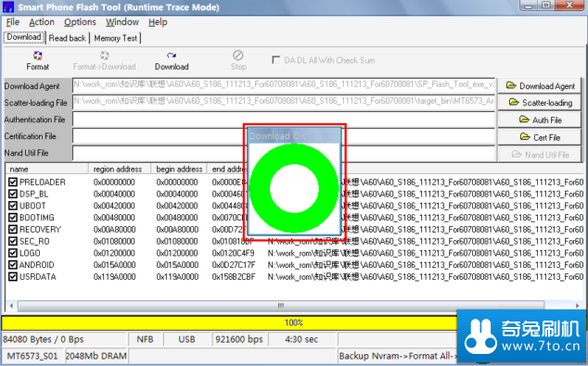Click the UBOOT region address 0x00420000
Image resolution: width=588 pixels, height=366 pixels.
[x=114, y=206]
